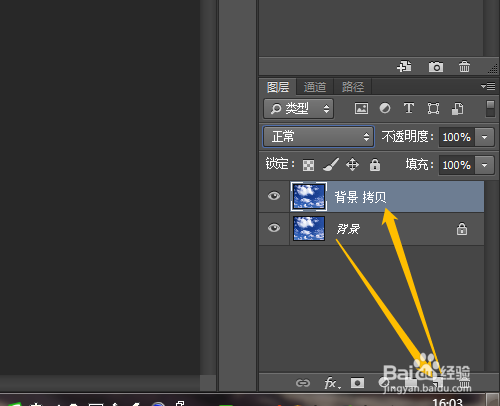Switch to the 通道 tab
The height and width of the screenshot is (406, 500).
coord(315,87)
